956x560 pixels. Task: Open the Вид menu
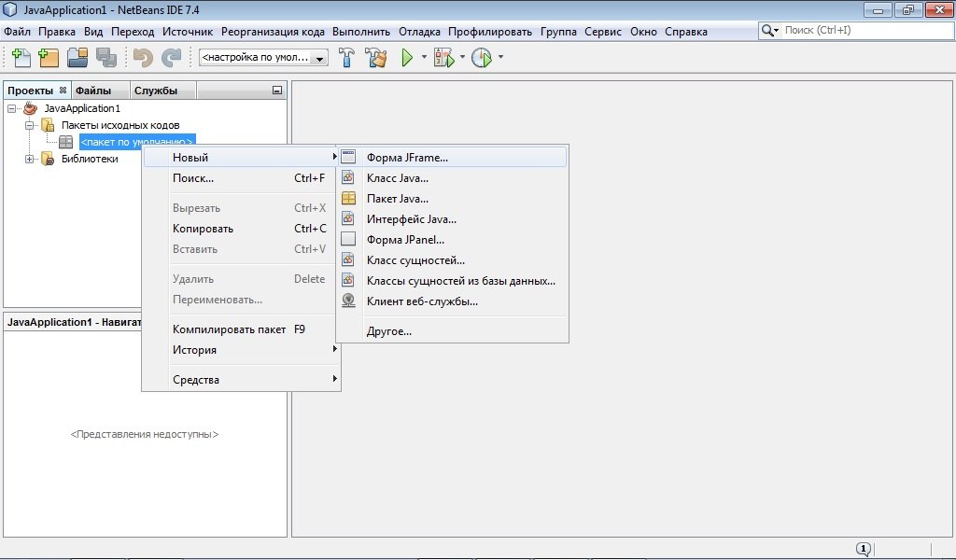point(93,32)
